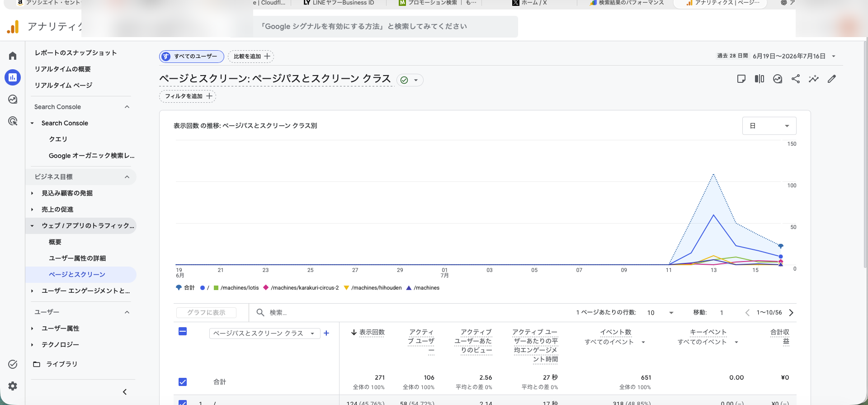Toggle the checkbox for row 1 '/'

(x=183, y=402)
